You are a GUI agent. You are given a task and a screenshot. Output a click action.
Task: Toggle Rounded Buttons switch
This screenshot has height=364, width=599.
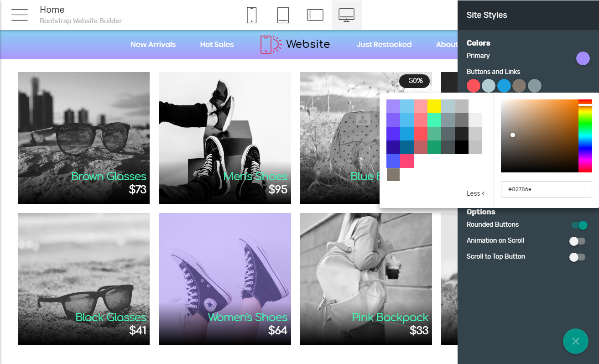579,225
